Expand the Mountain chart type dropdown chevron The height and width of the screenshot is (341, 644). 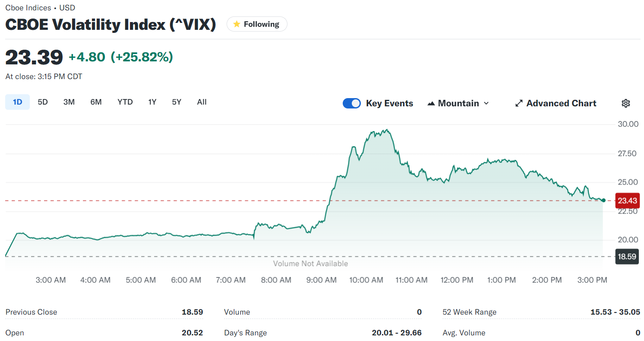[x=486, y=103]
